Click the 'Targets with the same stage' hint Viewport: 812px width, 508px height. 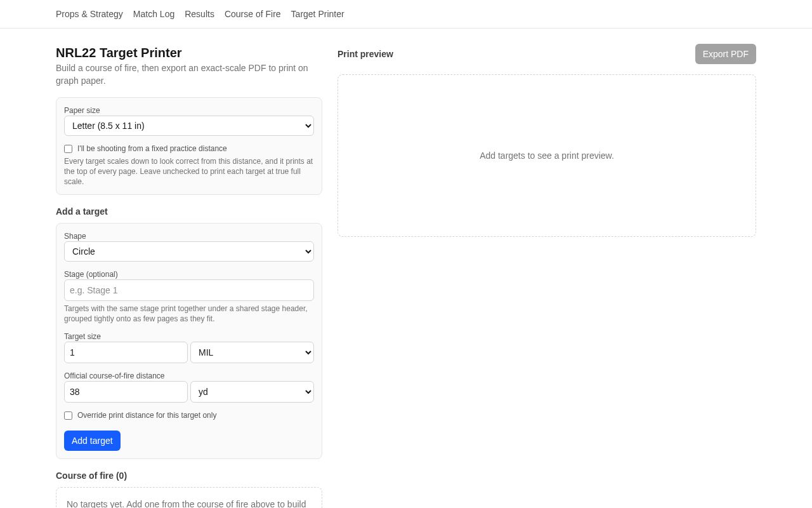point(186,314)
